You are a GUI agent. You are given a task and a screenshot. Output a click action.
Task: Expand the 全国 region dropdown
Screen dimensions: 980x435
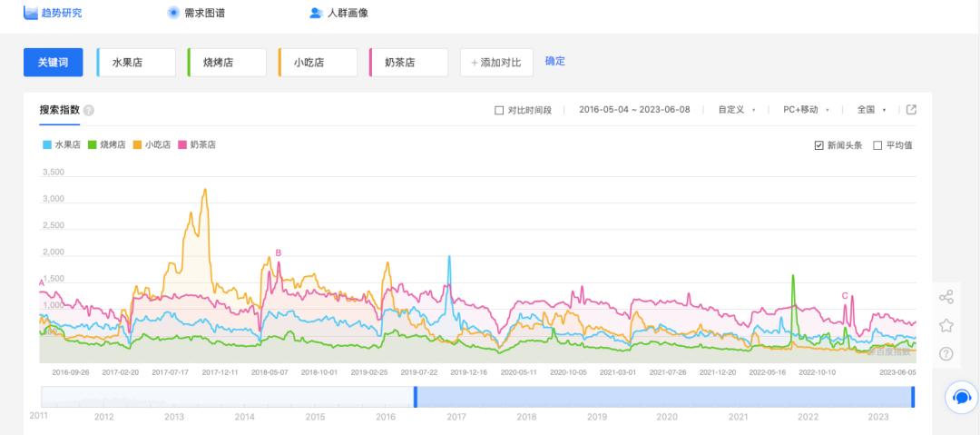click(871, 110)
